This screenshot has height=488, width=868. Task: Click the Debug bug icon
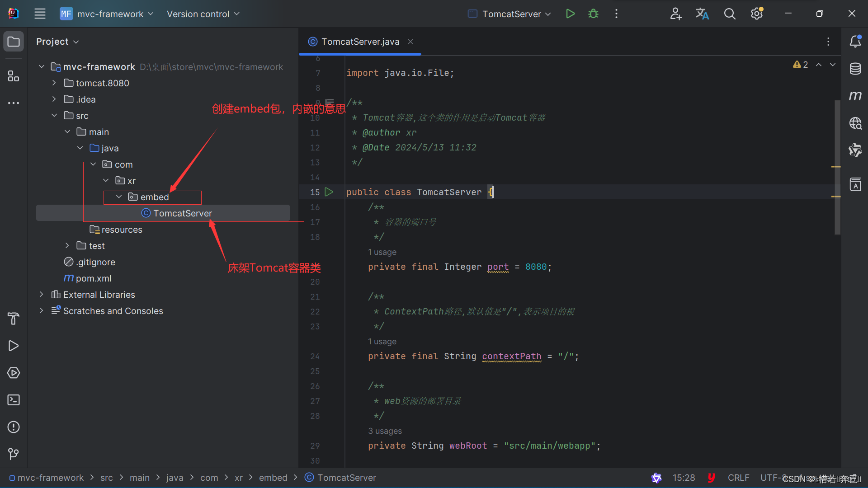(x=593, y=14)
